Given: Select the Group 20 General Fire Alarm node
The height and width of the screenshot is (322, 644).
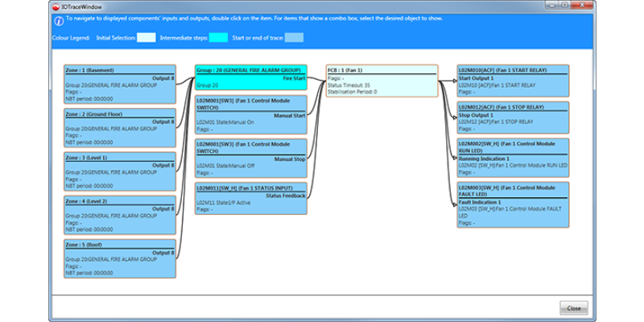Looking at the screenshot, I should [250, 78].
